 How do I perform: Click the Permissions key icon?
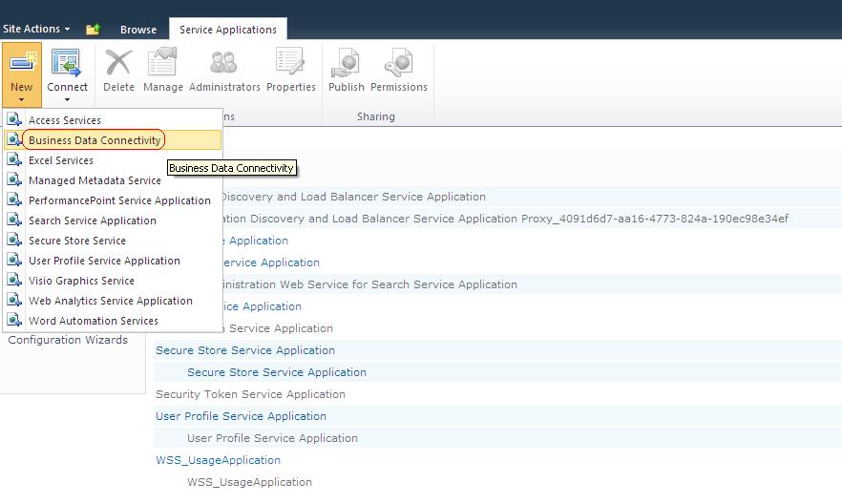398,63
